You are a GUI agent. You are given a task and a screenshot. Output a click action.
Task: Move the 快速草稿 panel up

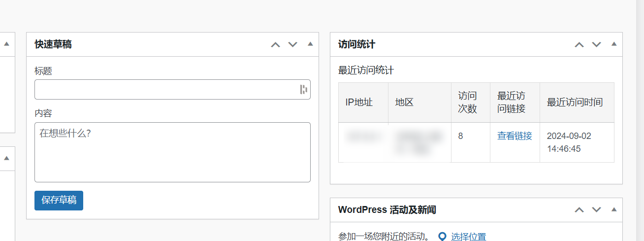(275, 44)
